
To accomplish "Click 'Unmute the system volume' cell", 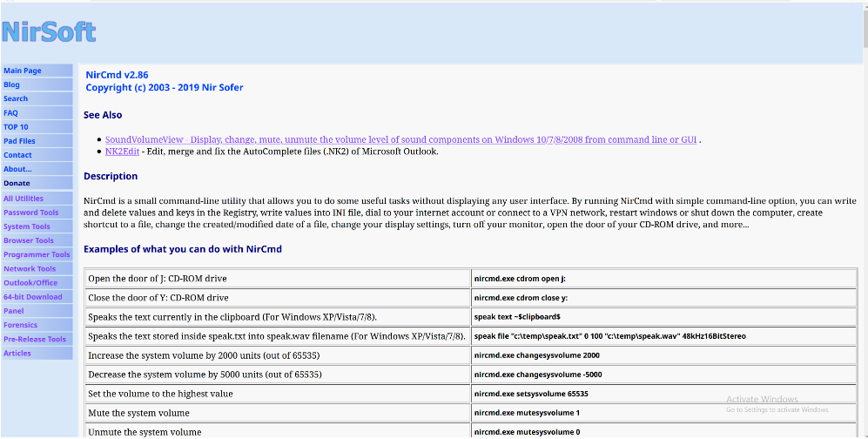I will [278, 431].
